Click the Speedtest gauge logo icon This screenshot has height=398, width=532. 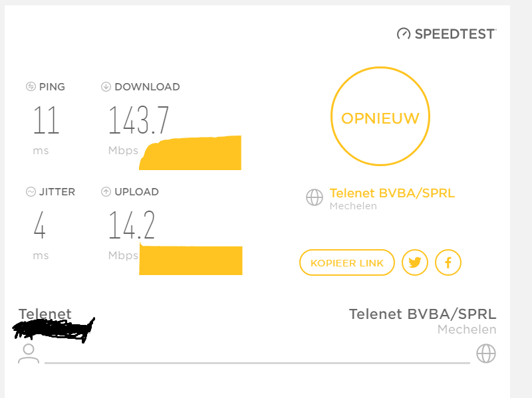click(404, 33)
